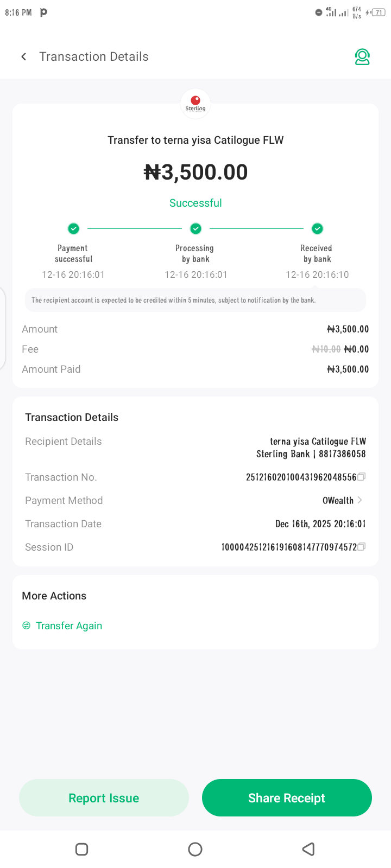Viewport: 391px width, 868px height.
Task: Tap the Received by bank checkmark
Action: (317, 228)
